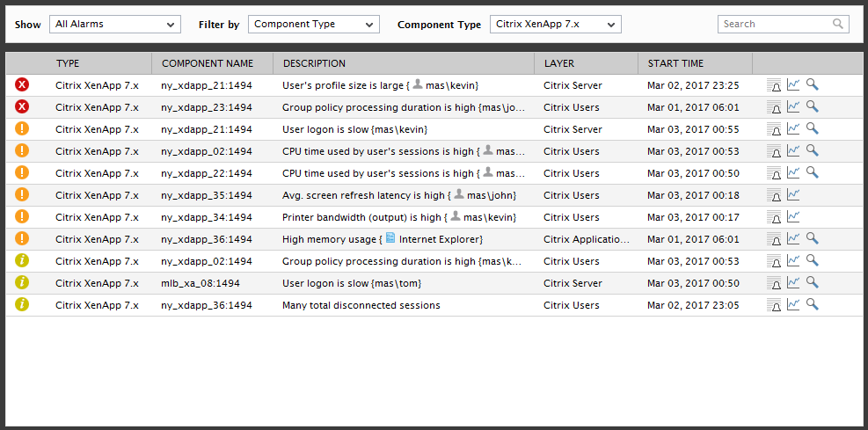
Task: Click the magnifier on the mlb_xa_08 row
Action: pyautogui.click(x=812, y=283)
